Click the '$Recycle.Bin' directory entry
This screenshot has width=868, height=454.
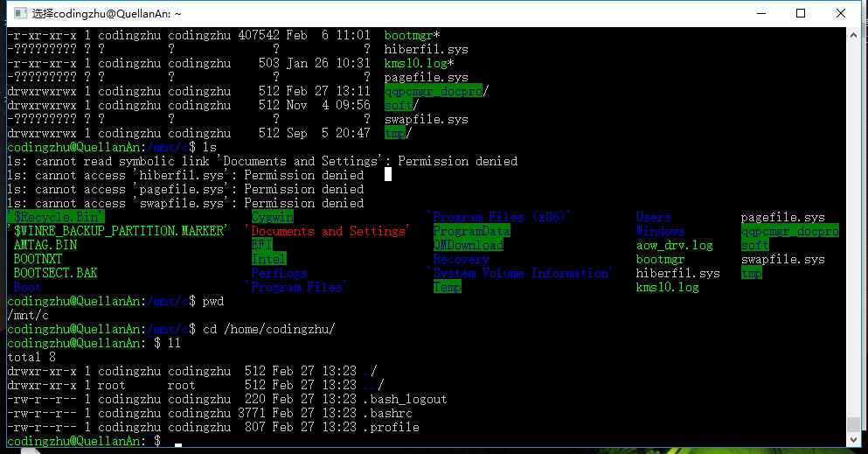pos(56,217)
